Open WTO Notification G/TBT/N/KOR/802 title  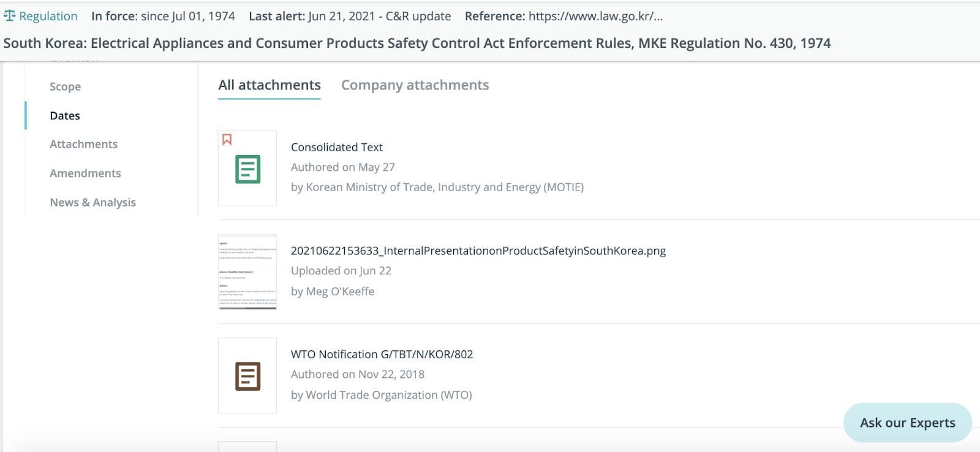[x=382, y=354]
